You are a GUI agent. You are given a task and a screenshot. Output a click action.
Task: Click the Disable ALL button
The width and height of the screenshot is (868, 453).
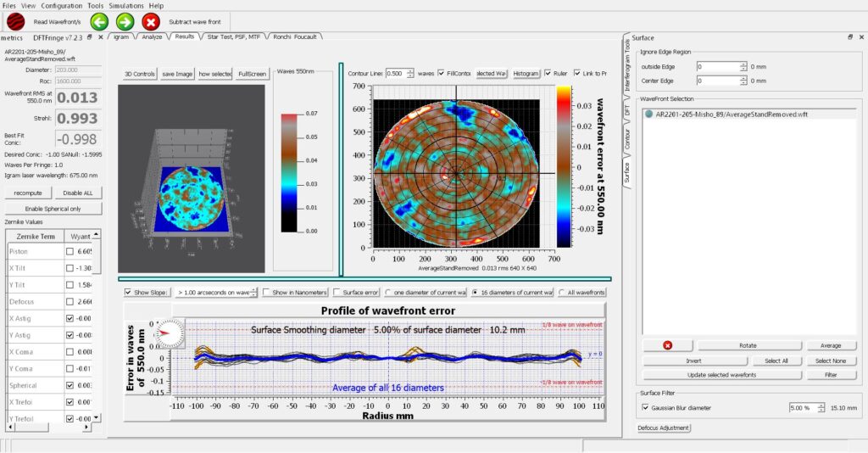point(78,193)
